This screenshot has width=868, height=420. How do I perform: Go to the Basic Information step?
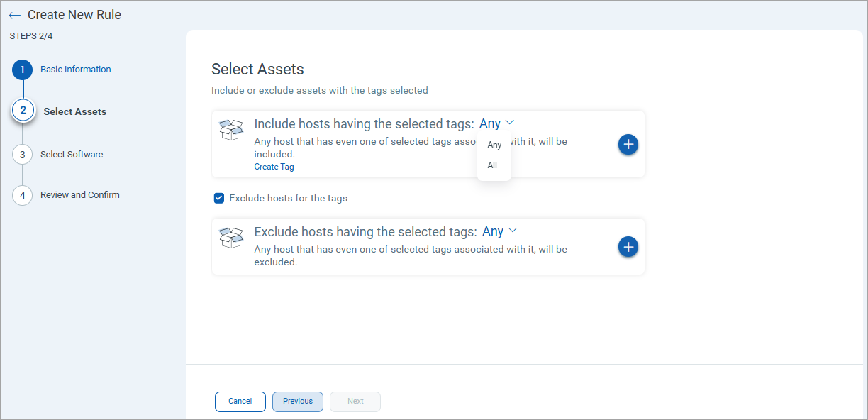click(x=75, y=70)
